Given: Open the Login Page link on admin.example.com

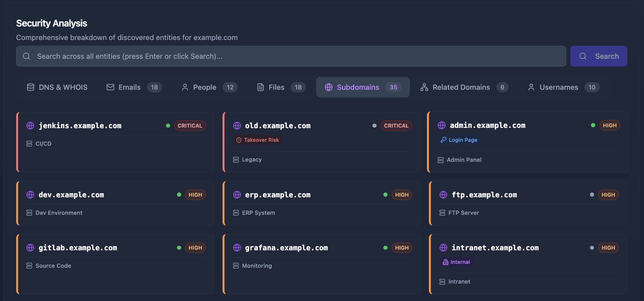Looking at the screenshot, I should pyautogui.click(x=462, y=140).
